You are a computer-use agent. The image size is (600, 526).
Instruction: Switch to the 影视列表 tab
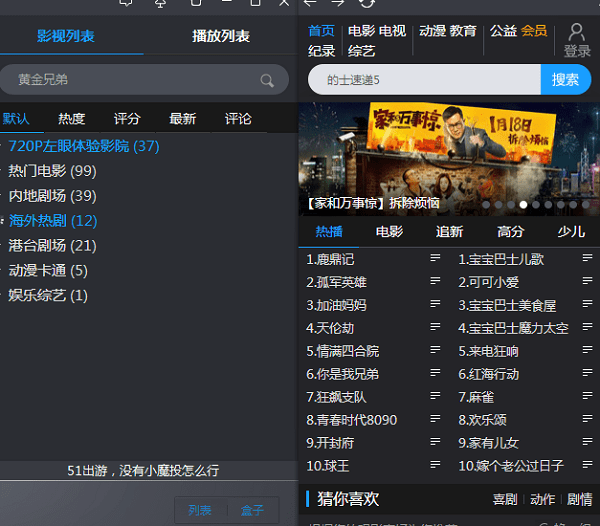click(x=66, y=36)
